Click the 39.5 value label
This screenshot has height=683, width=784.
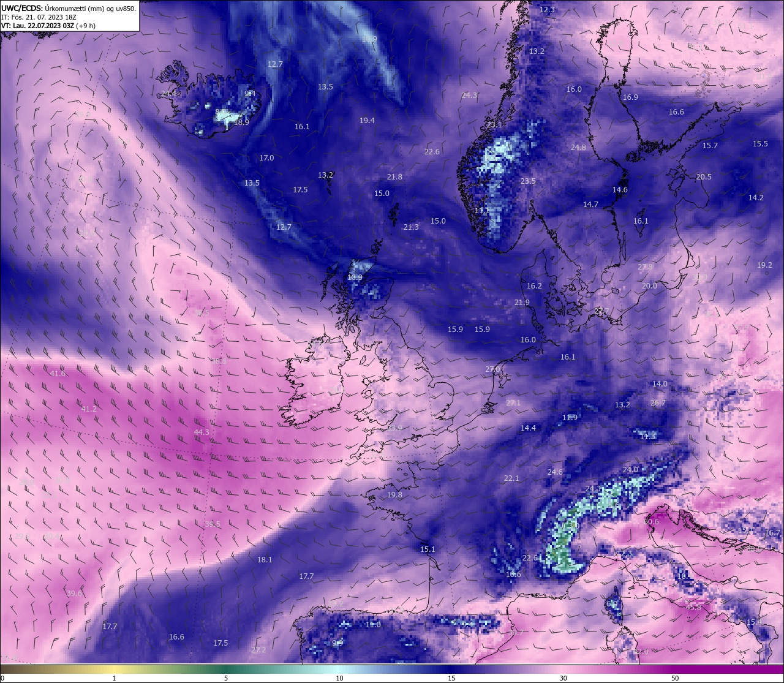pyautogui.click(x=213, y=524)
